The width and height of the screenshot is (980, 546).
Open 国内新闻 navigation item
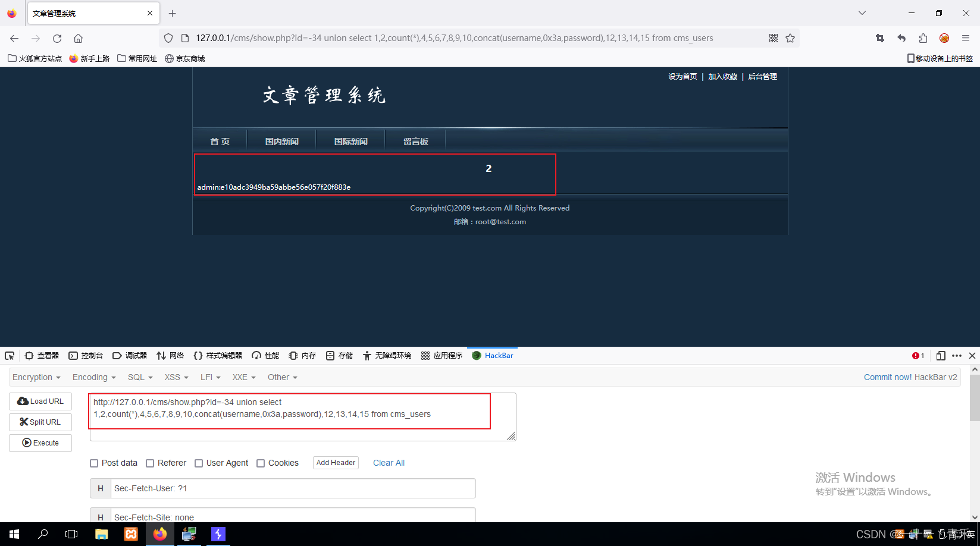point(281,142)
